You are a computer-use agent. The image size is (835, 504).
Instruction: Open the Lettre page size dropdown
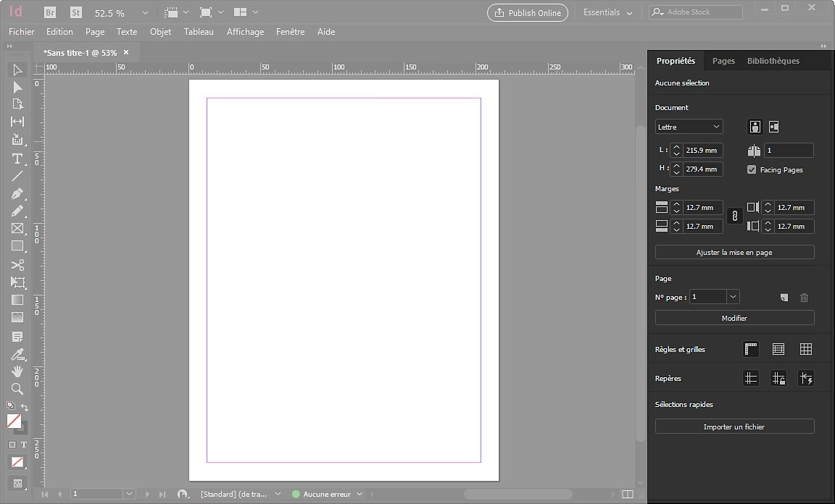[x=687, y=126]
